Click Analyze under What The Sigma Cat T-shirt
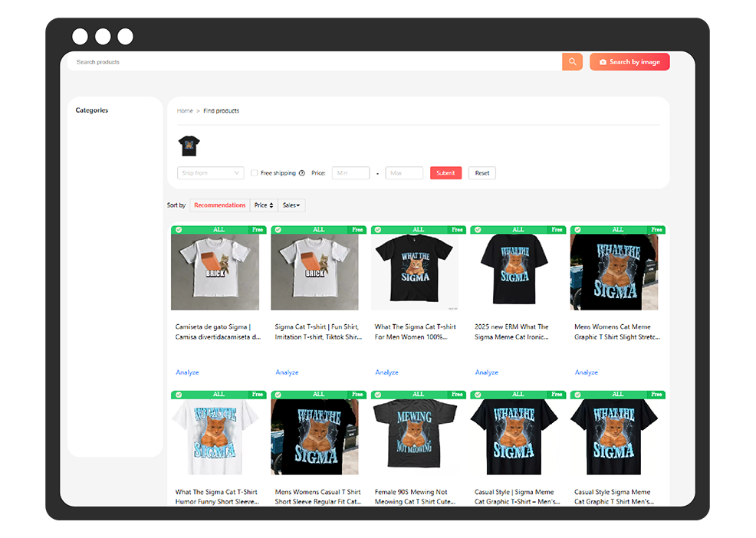Viewport: 756px width, 538px height. coord(386,372)
